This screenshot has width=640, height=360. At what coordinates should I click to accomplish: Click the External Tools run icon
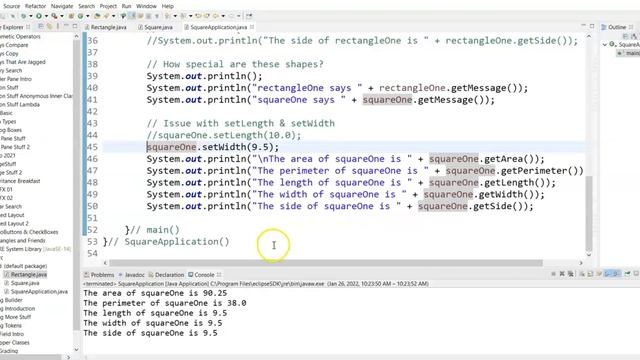(x=54, y=16)
